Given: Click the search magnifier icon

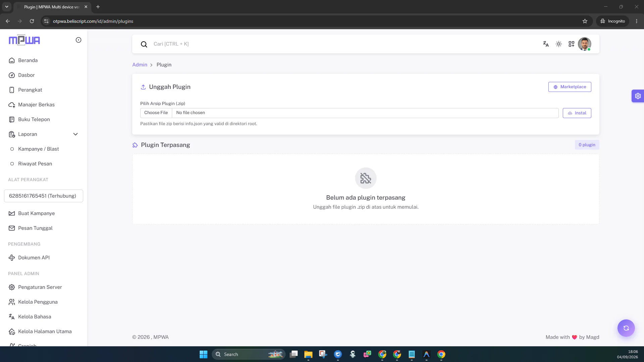Looking at the screenshot, I should [x=144, y=44].
